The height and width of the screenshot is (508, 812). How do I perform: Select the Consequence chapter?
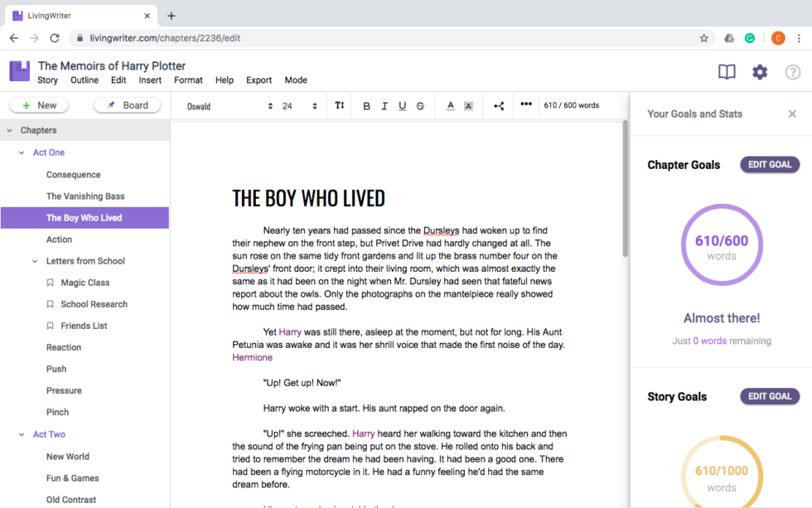[73, 175]
